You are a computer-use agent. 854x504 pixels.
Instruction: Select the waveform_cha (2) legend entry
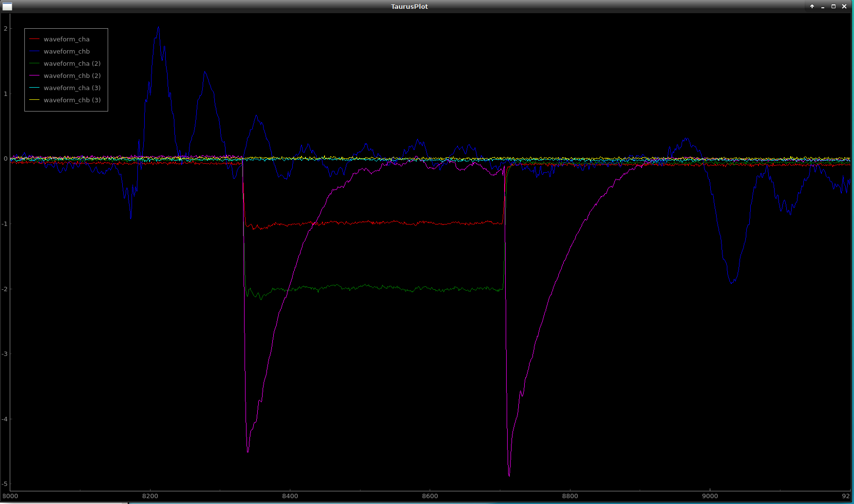click(x=72, y=63)
